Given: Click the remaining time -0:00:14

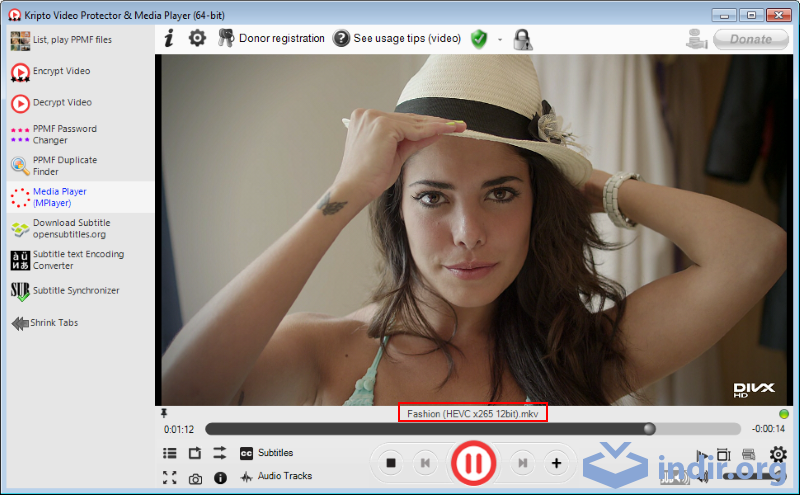Looking at the screenshot, I should pyautogui.click(x=768, y=429).
